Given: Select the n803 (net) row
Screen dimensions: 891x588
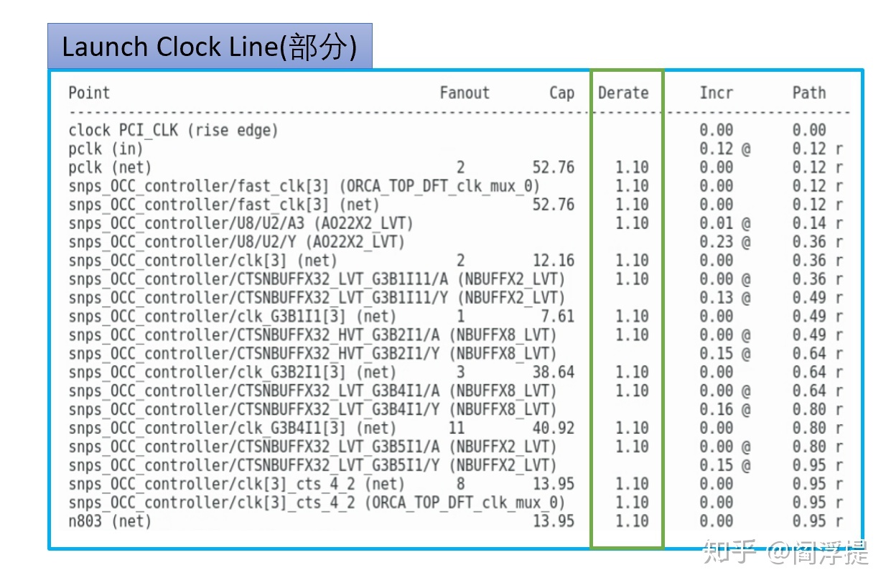Looking at the screenshot, I should point(456,522).
